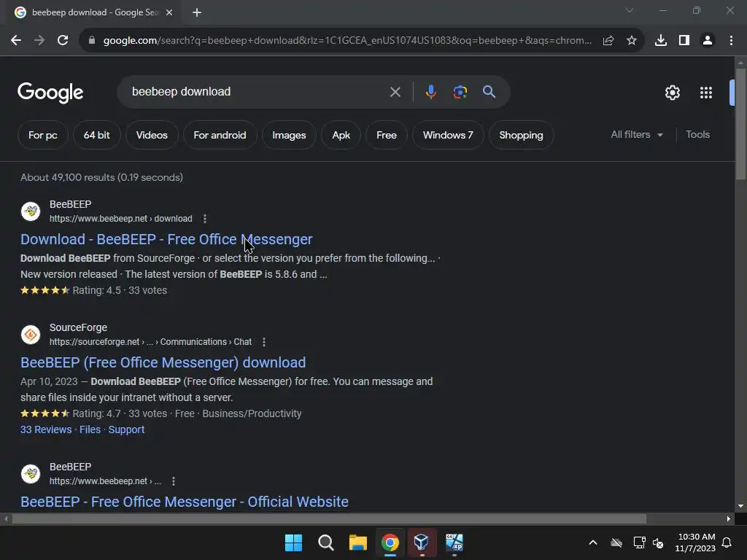The width and height of the screenshot is (747, 560).
Task: Open the share this page icon
Action: 608,41
